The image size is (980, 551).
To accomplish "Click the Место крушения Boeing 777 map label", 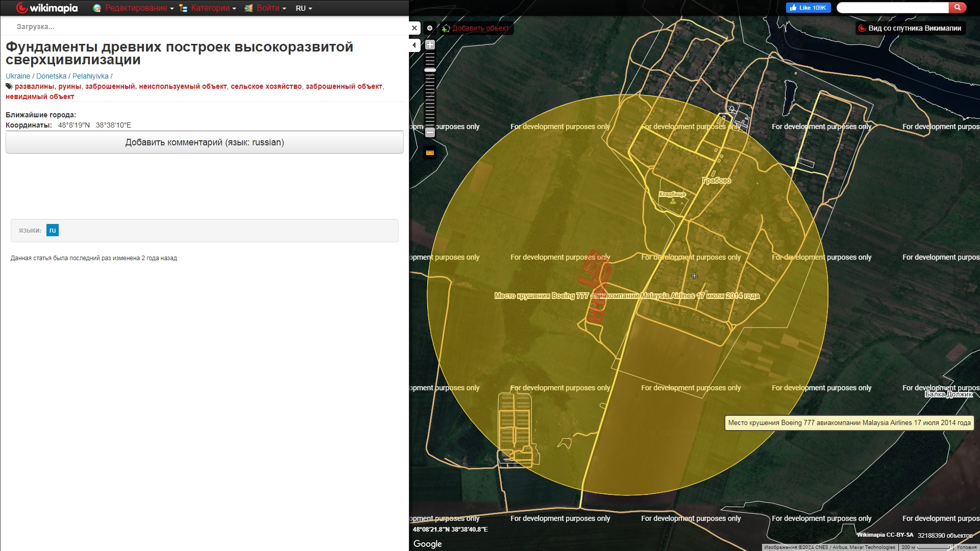I will tap(627, 296).
